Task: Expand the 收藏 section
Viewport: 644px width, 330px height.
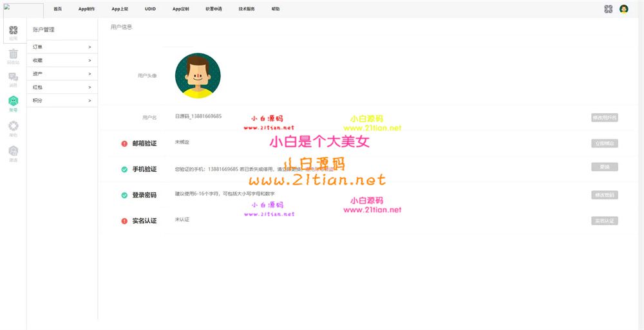Action: [62, 60]
